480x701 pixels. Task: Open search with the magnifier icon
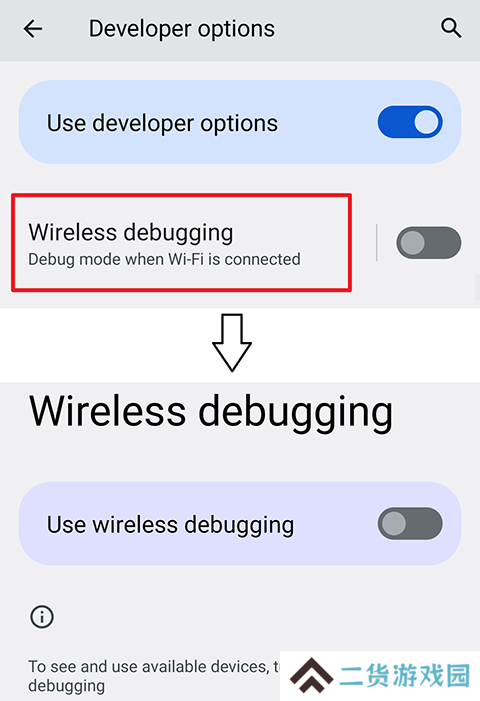pos(451,28)
